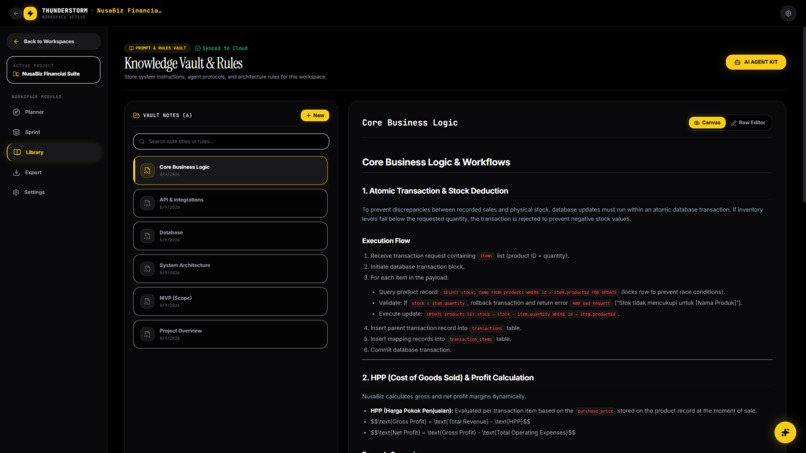Click the Planner compass icon
The height and width of the screenshot is (453, 806).
click(16, 112)
